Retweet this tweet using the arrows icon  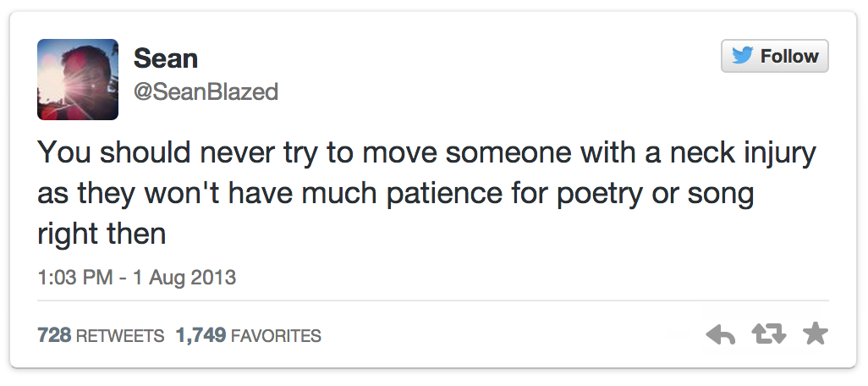(x=769, y=336)
